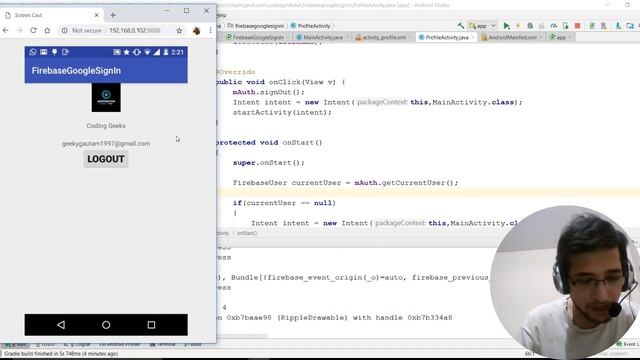
Task: Click the onStart() breadcrumb below editor
Action: coord(247,233)
